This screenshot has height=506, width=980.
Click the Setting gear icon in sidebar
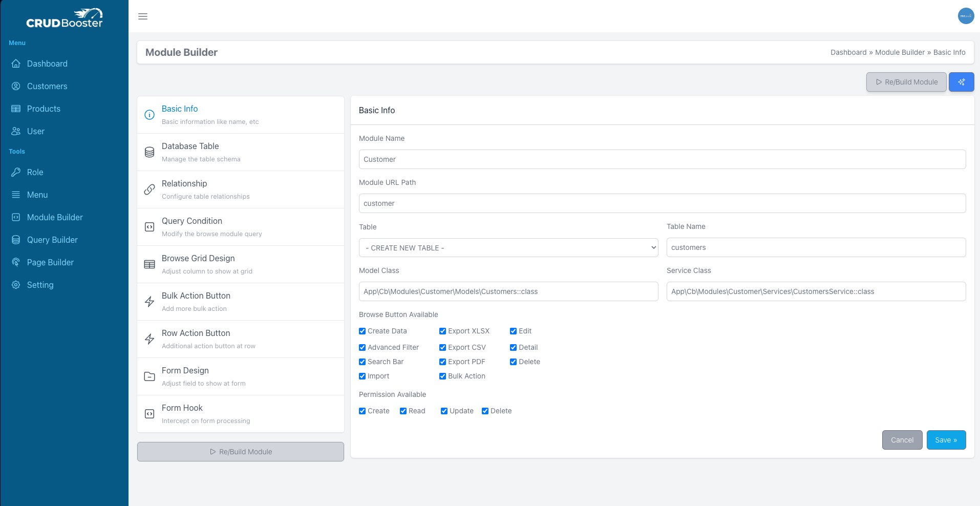pos(16,285)
